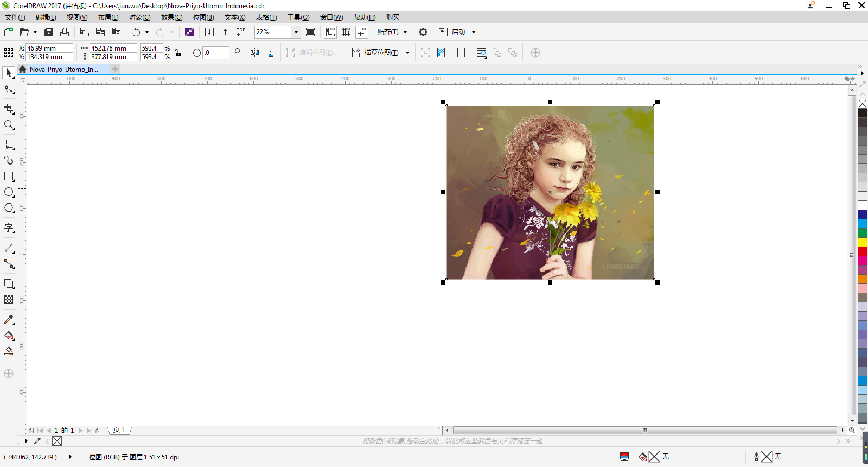Toggle the lock ratio padlock
The image size is (868, 467).
click(178, 53)
